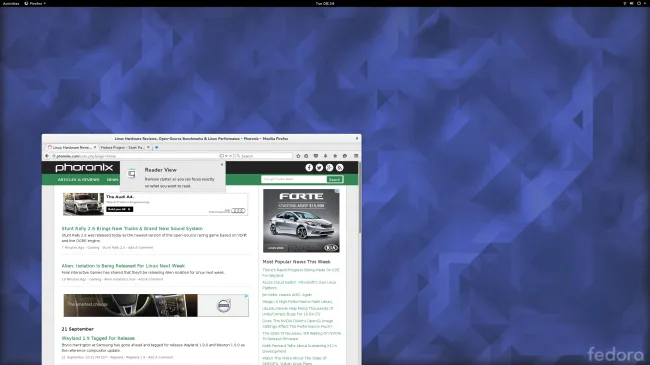Open popular link about Azure Cloud Switch

[x=299, y=285]
